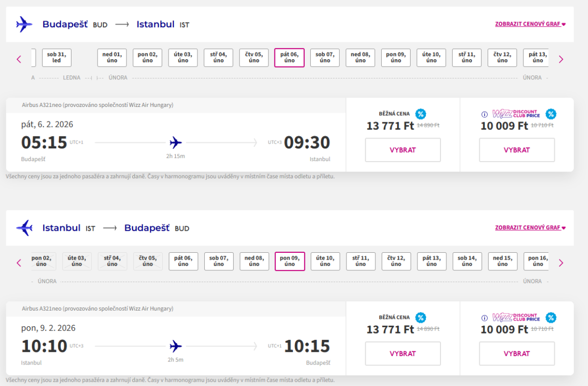
Task: Click the percent badge next to outbound Běžná cena
Action: coord(420,114)
